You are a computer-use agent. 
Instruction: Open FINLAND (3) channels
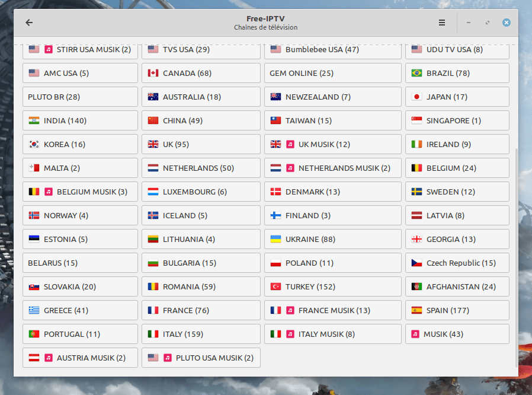click(332, 215)
